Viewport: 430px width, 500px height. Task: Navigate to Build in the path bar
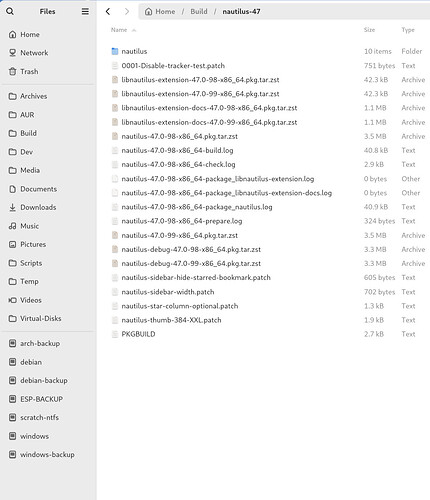(x=199, y=12)
